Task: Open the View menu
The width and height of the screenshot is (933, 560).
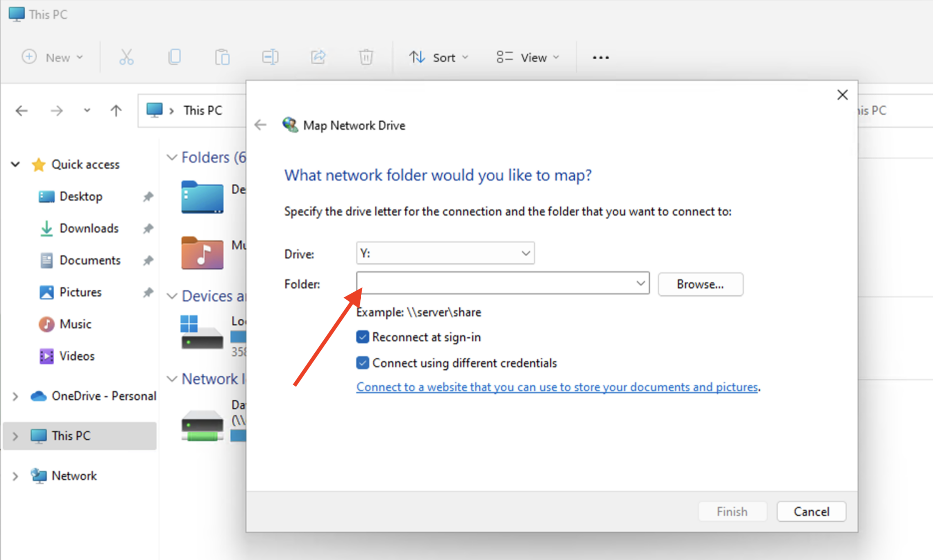Action: tap(528, 57)
